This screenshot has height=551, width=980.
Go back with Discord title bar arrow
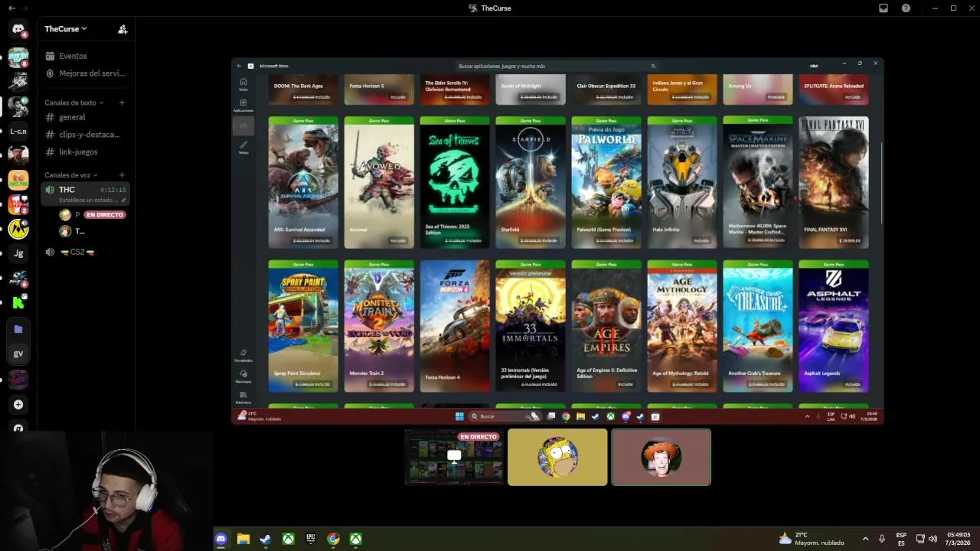(12, 8)
